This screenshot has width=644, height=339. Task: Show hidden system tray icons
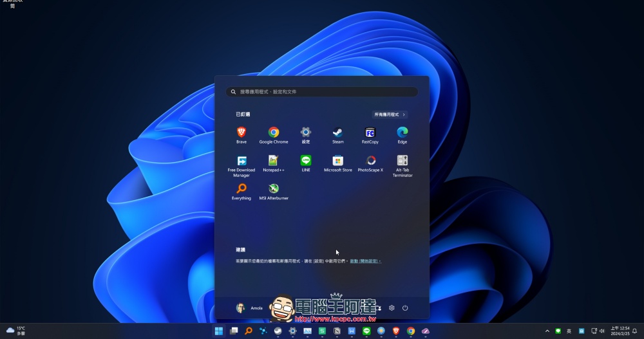(x=547, y=331)
